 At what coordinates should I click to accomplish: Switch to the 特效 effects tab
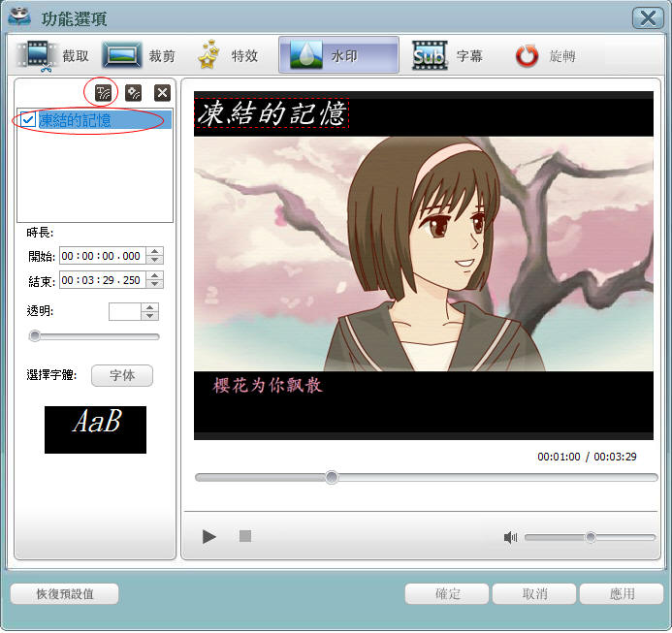pos(228,56)
